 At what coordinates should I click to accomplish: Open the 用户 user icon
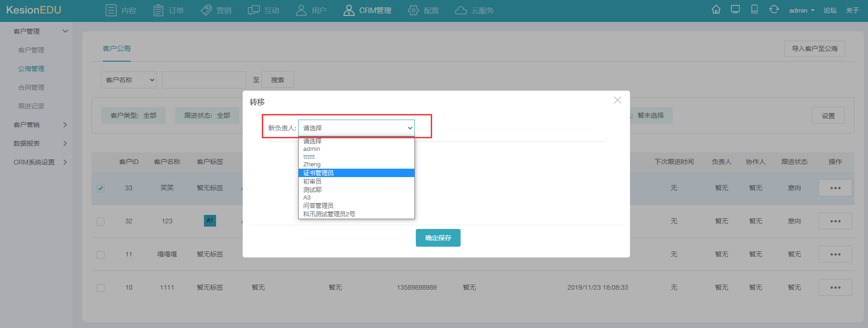click(301, 10)
